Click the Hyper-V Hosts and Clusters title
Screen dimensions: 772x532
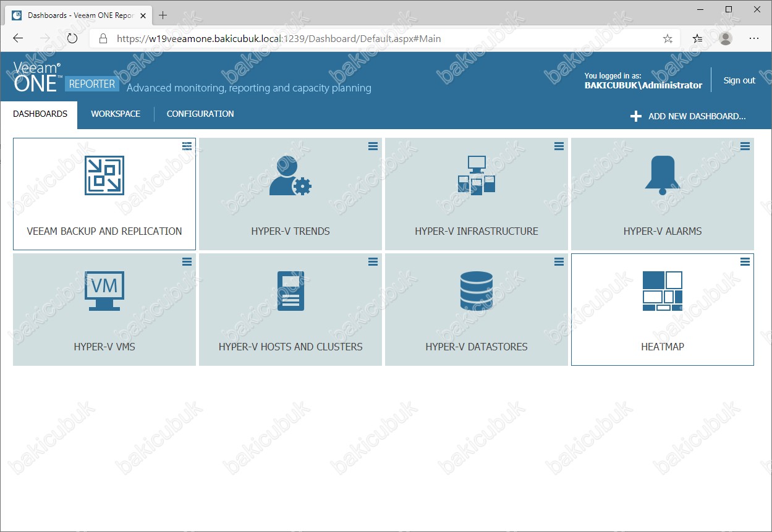291,347
